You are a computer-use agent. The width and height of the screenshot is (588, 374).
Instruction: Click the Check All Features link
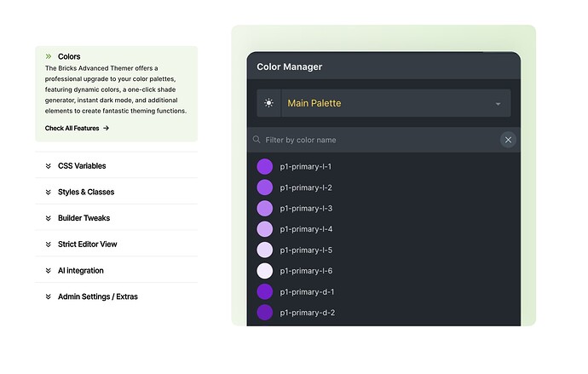click(x=72, y=129)
